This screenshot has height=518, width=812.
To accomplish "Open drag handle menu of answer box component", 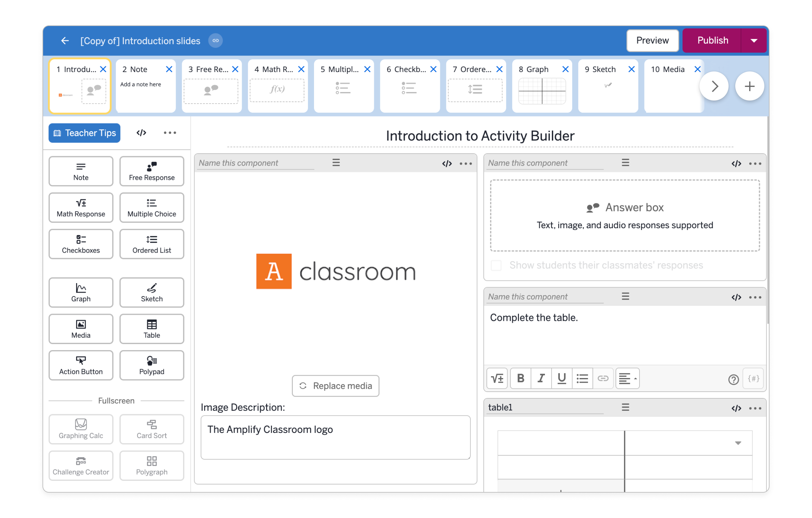I will point(625,163).
